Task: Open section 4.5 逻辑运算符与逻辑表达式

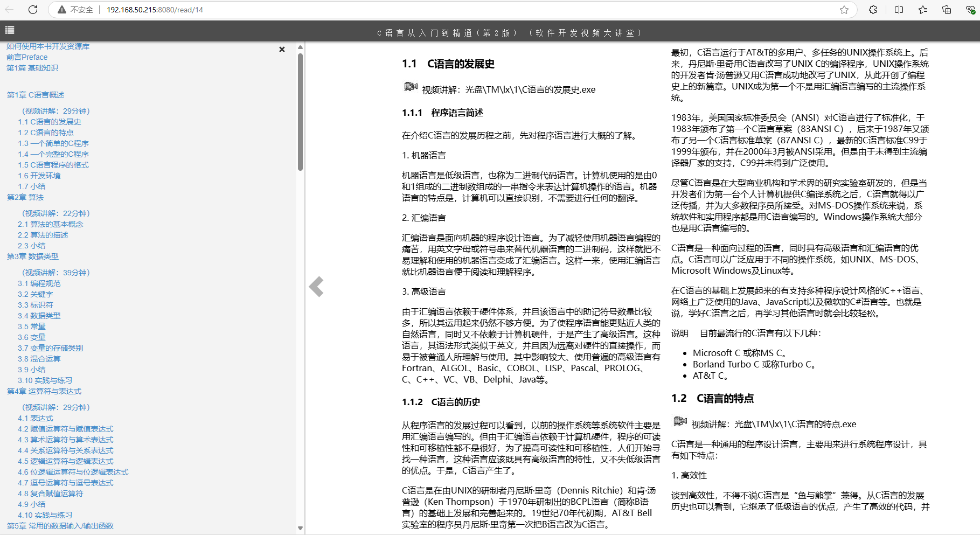Action: click(x=66, y=461)
